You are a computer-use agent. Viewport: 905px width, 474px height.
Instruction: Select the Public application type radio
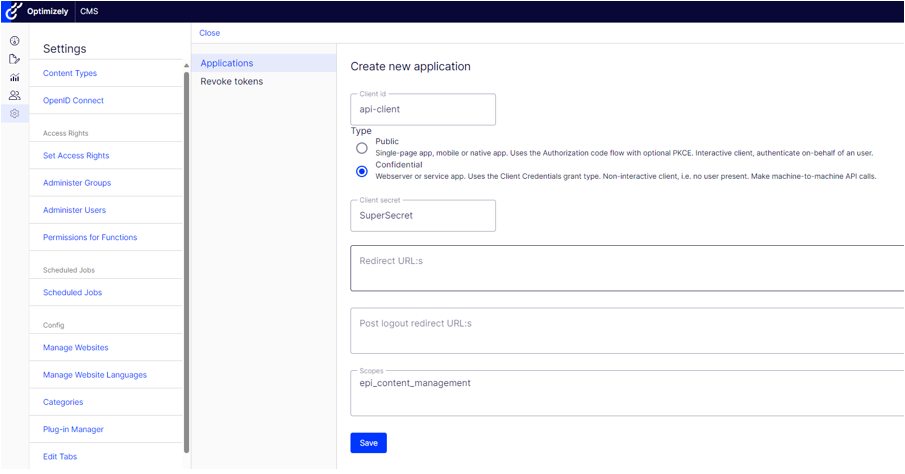coord(361,148)
